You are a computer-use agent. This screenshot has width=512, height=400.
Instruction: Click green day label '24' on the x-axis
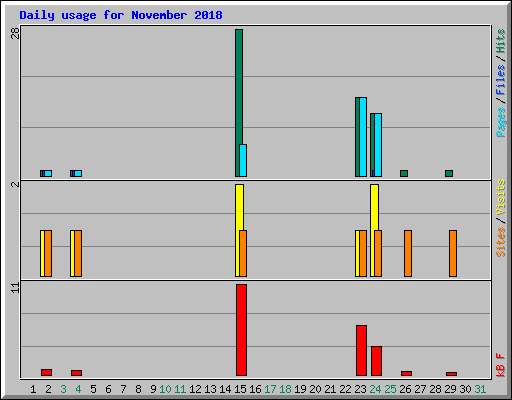pyautogui.click(x=375, y=389)
